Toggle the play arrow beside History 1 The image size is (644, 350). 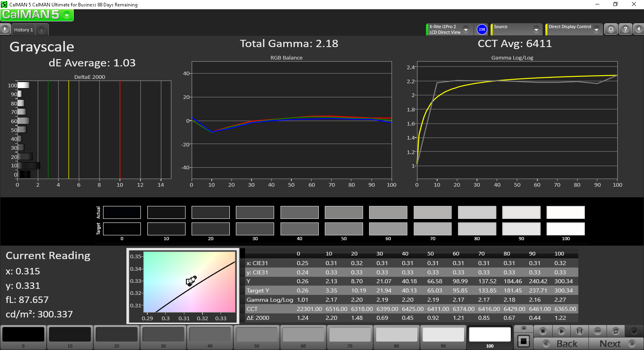point(5,29)
